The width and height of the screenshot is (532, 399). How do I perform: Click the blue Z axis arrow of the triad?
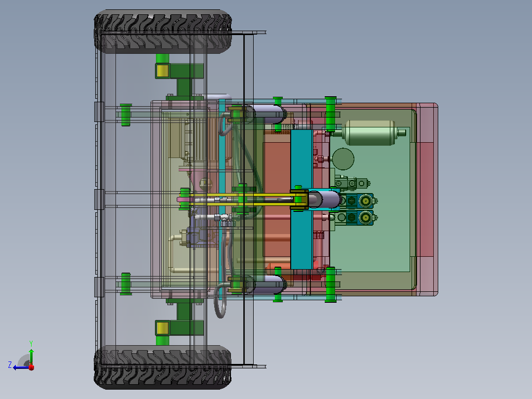(x=20, y=367)
